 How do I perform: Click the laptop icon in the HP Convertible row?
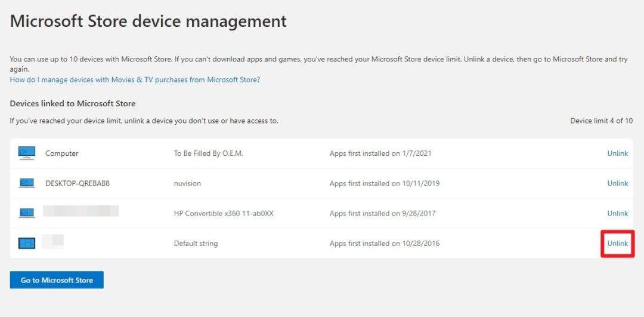tap(27, 213)
